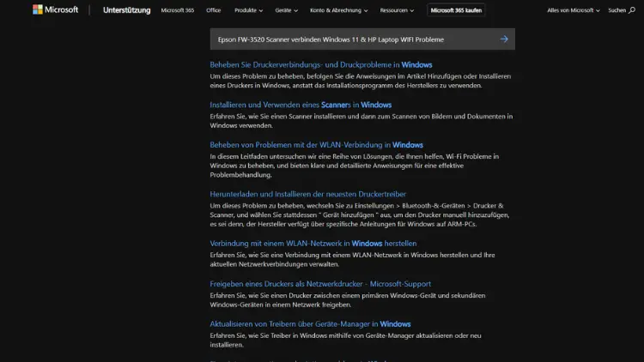644x362 pixels.
Task: Open Beheben Sie Druckerverbindungs- und Druckprobleme result
Action: [321, 64]
